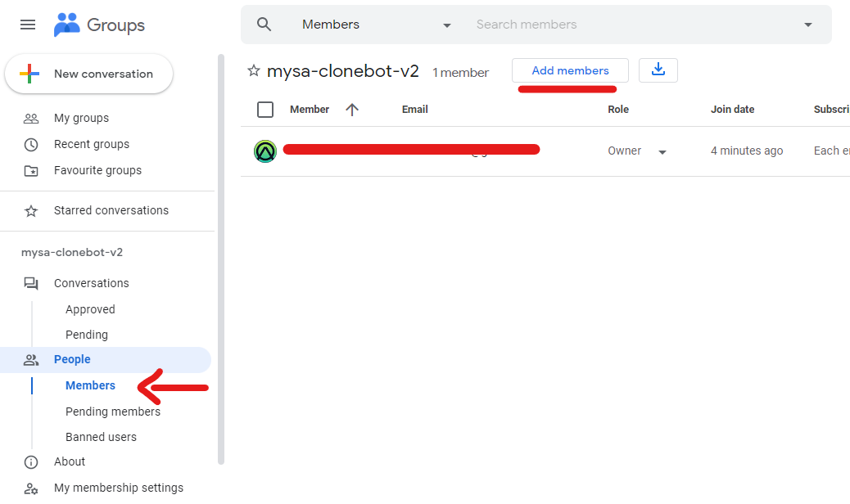The height and width of the screenshot is (504, 850).
Task: Export members with the download icon
Action: 658,70
